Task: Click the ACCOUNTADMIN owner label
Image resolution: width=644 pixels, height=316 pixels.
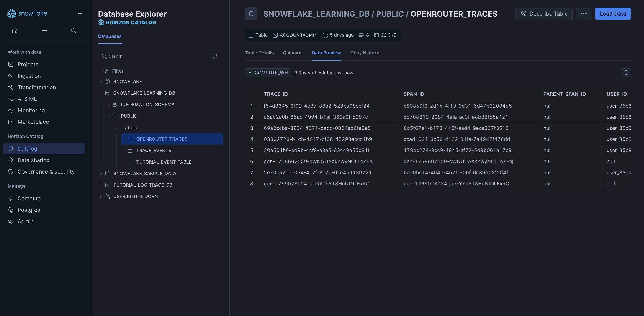Action: click(x=295, y=35)
